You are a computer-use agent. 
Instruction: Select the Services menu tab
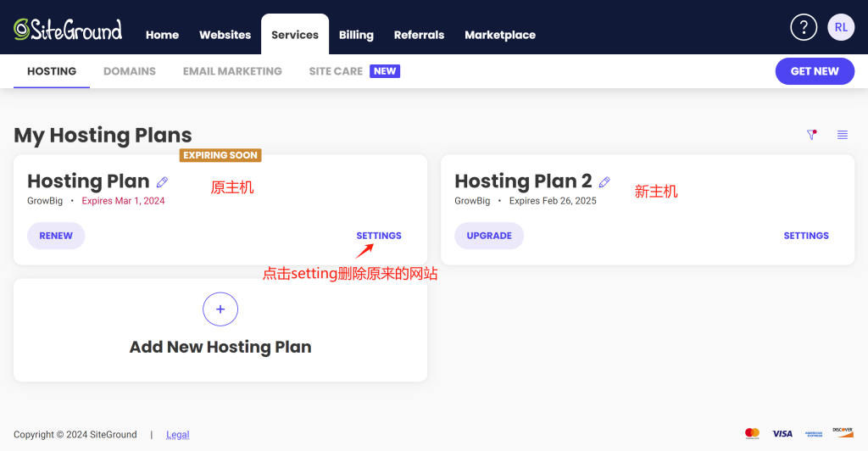(295, 34)
